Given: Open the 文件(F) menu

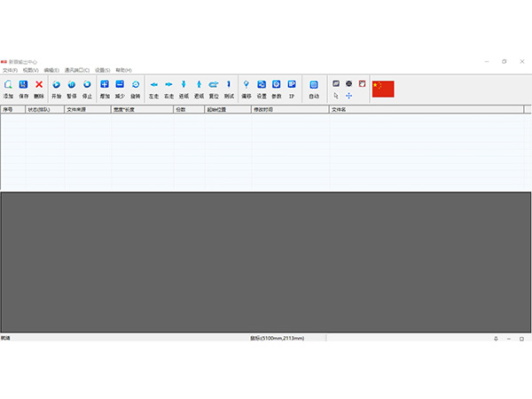Looking at the screenshot, I should (10, 69).
